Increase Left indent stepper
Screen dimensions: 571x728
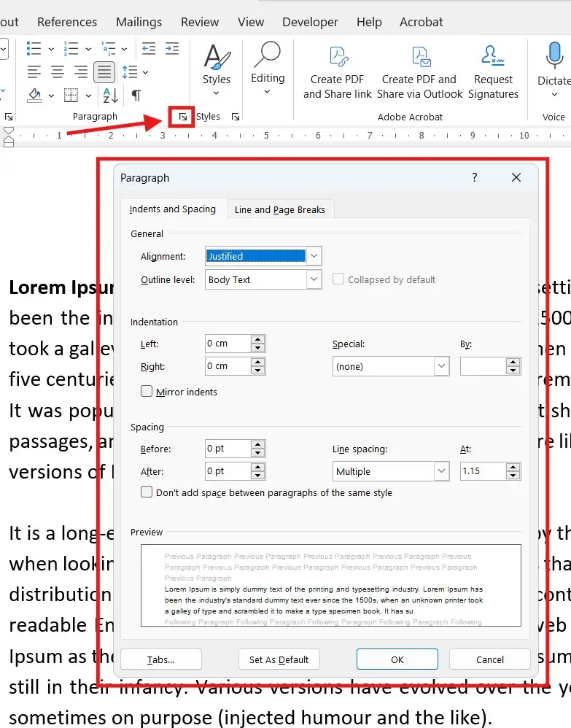click(x=257, y=339)
